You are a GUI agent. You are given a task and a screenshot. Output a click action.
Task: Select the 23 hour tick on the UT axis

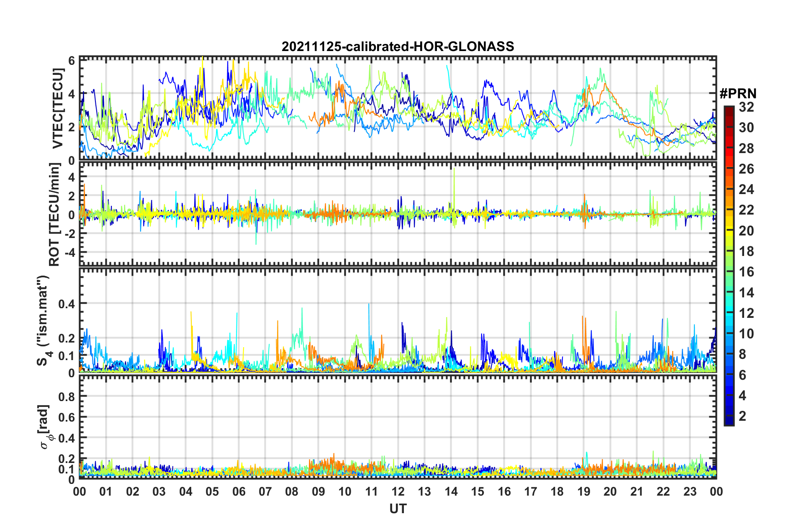[690, 491]
